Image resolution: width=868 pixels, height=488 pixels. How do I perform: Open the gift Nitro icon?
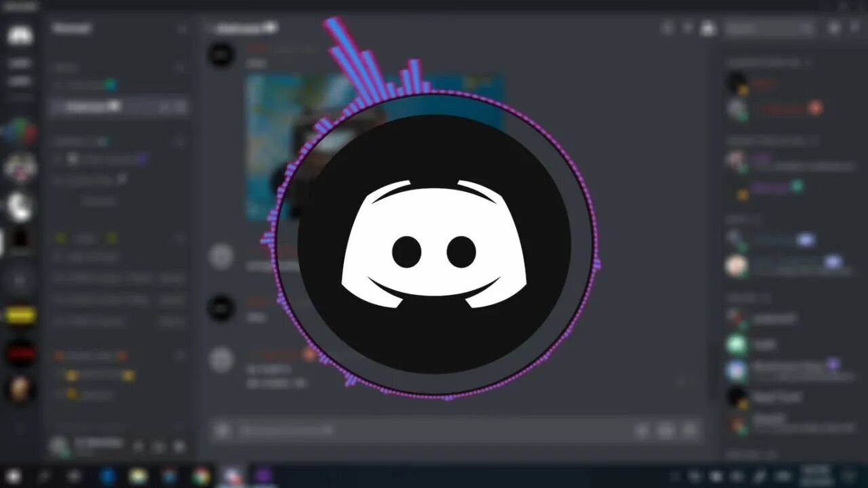pos(642,430)
